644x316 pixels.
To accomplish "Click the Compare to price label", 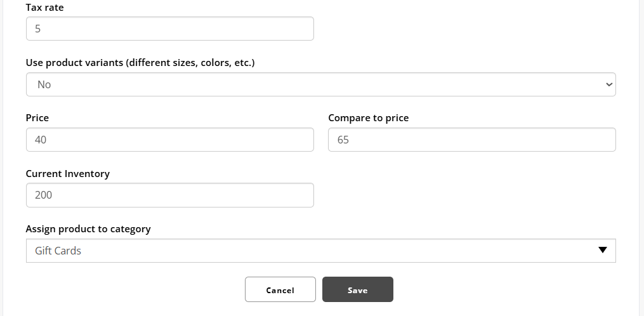I will (x=368, y=118).
